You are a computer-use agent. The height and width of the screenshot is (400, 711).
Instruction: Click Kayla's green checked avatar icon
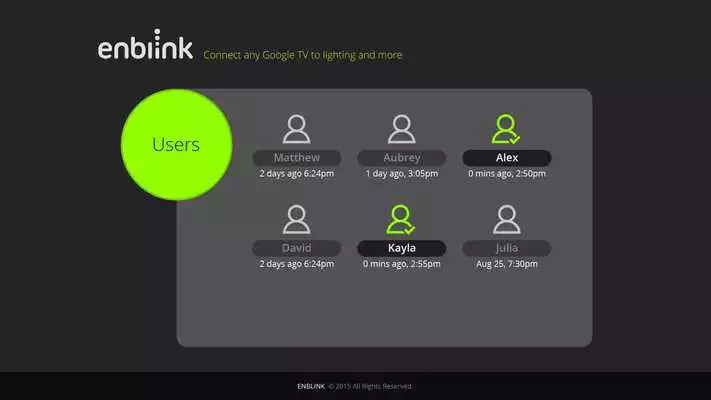click(x=401, y=219)
